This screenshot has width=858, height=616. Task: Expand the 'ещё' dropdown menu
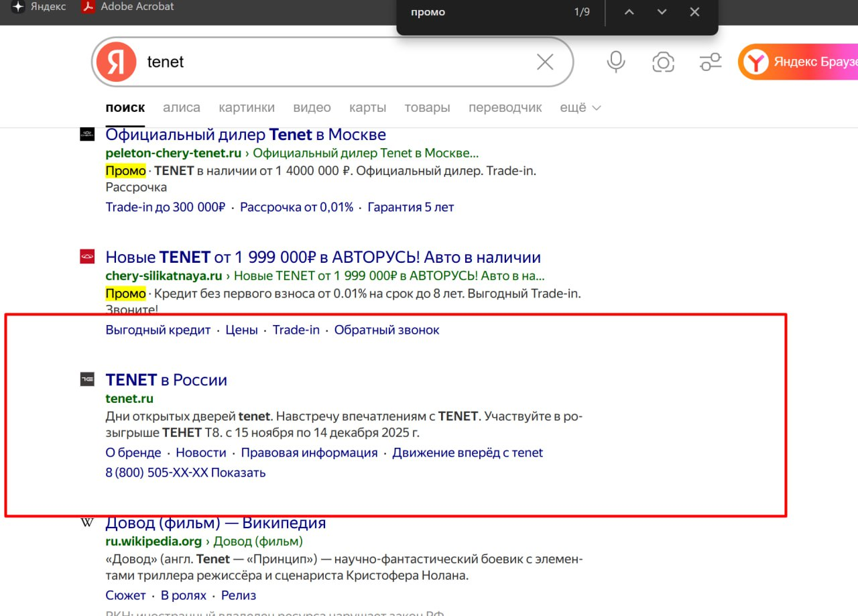point(580,108)
